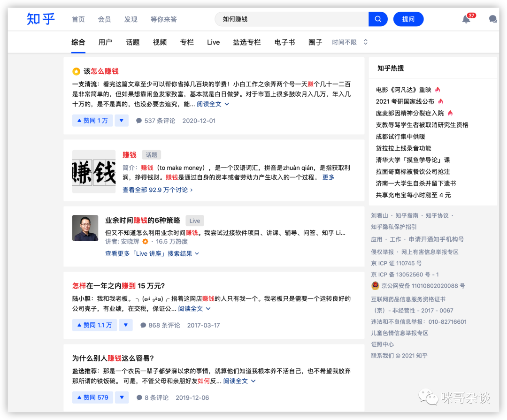This screenshot has height=420, width=507.
Task: Open the question 该怎么赚钱
Action: pos(101,71)
